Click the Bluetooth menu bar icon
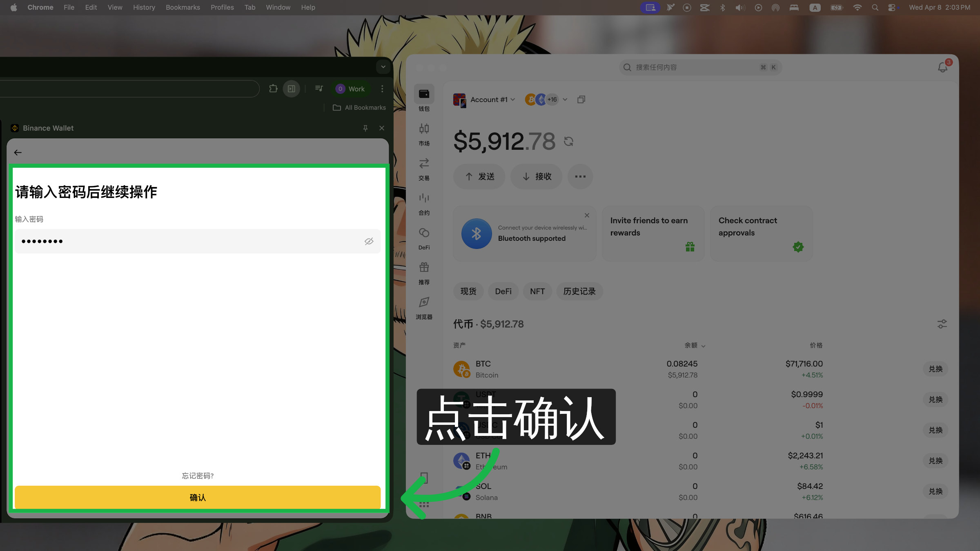980x551 pixels. pyautogui.click(x=722, y=7)
